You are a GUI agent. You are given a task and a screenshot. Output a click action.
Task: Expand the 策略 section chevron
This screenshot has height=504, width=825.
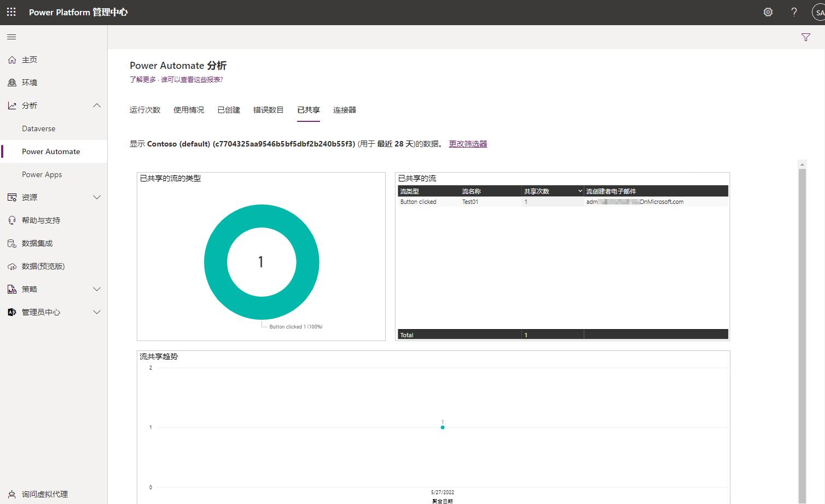tap(97, 289)
